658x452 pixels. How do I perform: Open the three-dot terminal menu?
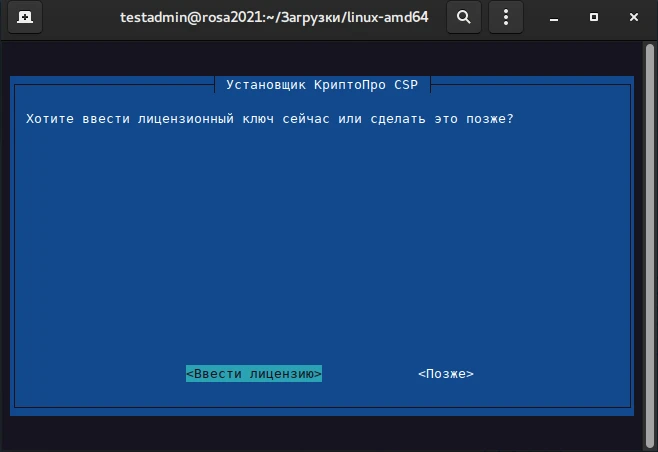coord(506,17)
